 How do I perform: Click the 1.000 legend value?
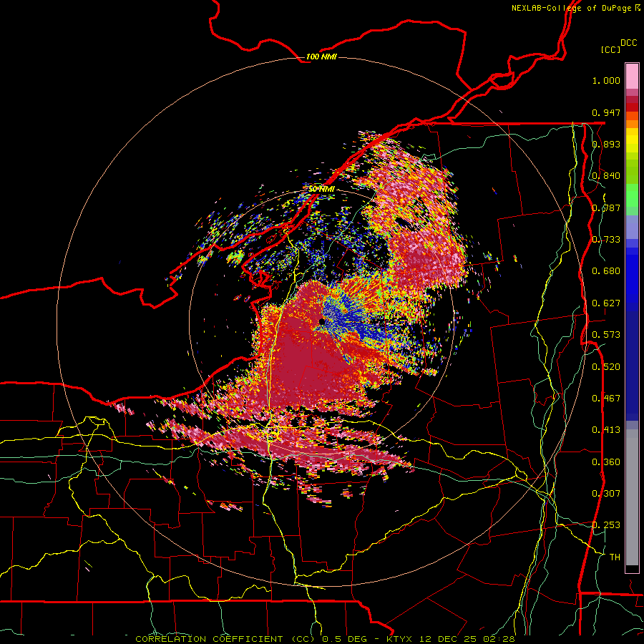[606, 80]
